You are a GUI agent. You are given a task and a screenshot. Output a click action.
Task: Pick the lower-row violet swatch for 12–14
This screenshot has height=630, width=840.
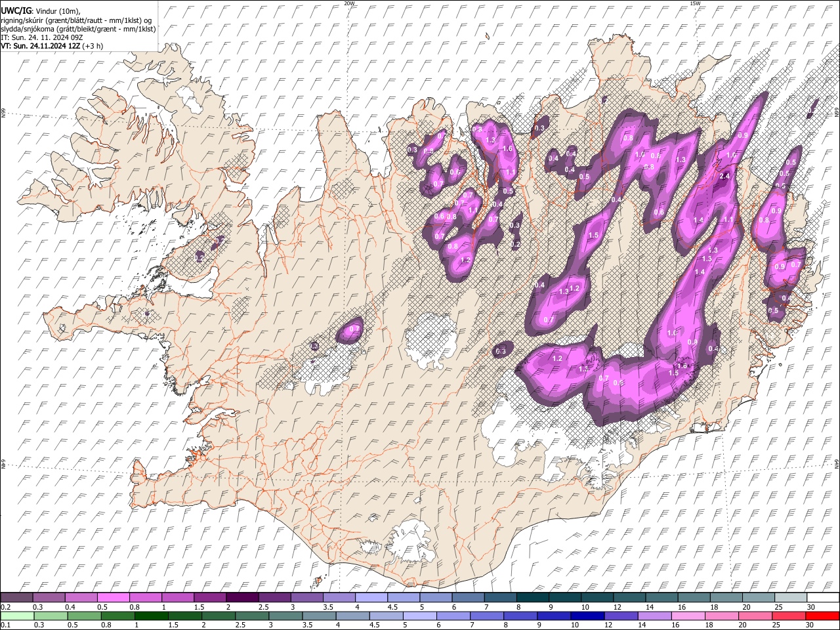(x=621, y=616)
